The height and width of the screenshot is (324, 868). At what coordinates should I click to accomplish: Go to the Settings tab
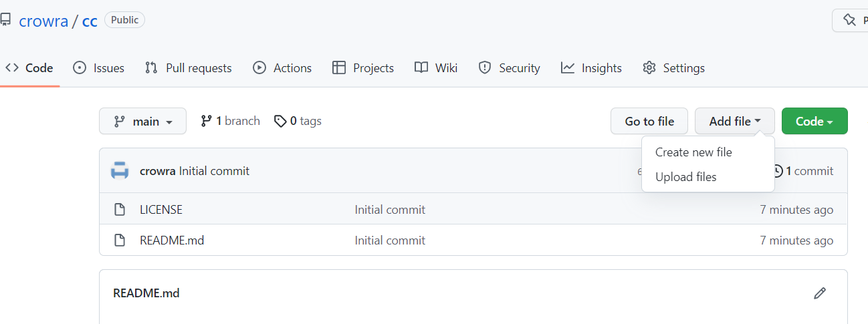point(674,68)
